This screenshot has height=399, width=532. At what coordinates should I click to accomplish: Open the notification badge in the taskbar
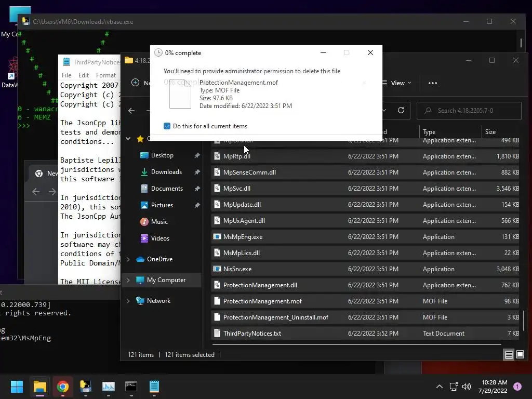point(517,387)
